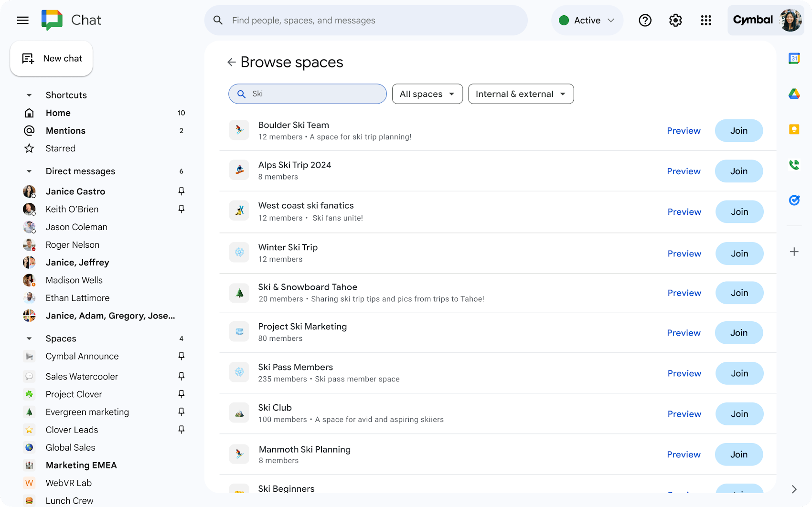Image resolution: width=812 pixels, height=507 pixels.
Task: Preview the Manmoth Ski Planning space
Action: click(x=684, y=454)
